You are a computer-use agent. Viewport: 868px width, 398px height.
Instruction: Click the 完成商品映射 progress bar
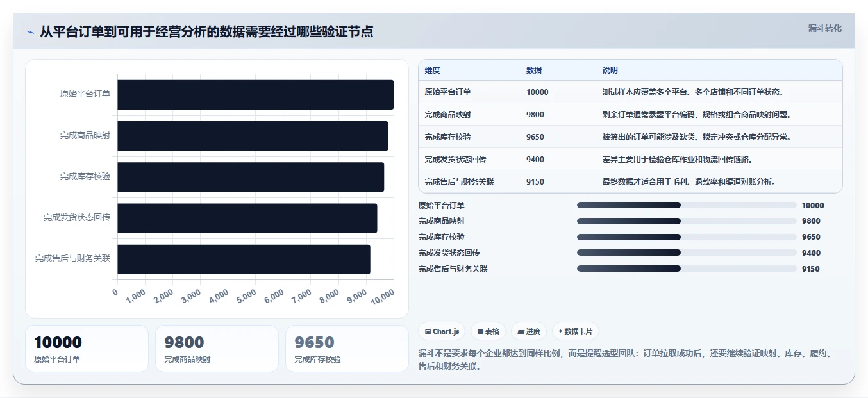[x=687, y=221]
